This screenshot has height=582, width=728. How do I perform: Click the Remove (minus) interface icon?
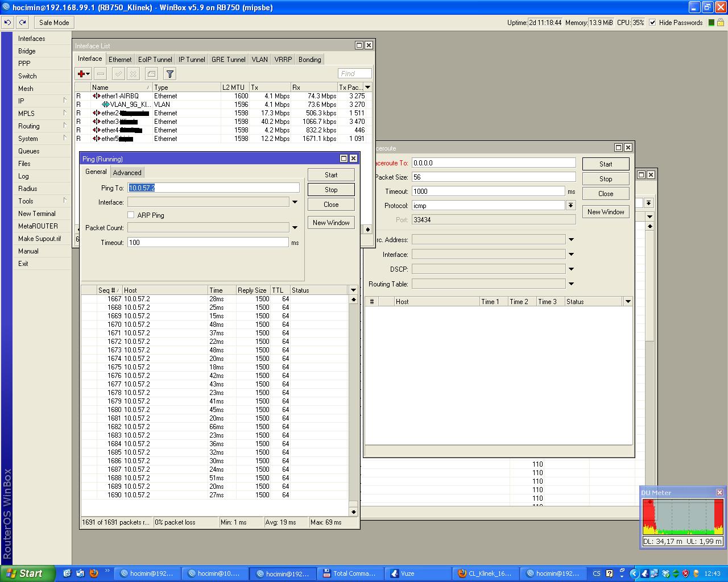point(101,74)
